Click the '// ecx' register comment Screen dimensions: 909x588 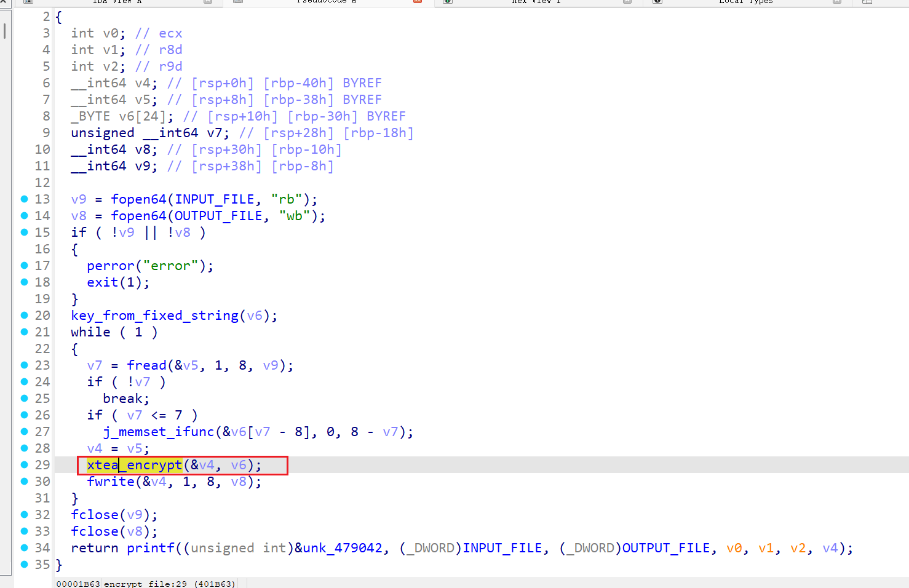click(x=159, y=33)
